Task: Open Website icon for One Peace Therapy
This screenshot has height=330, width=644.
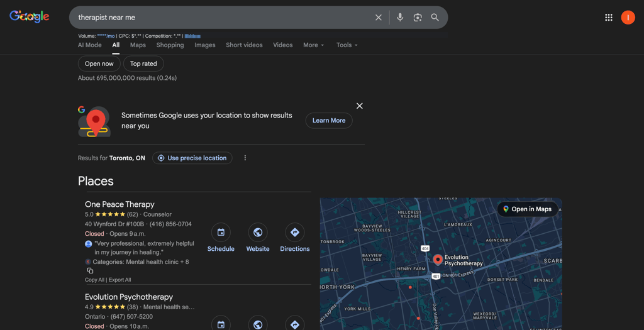Action: coord(258,233)
